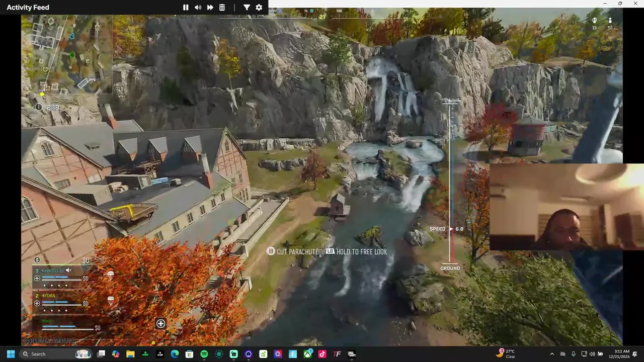Click HYDRA's parachute status icon
Image resolution: width=644 pixels, height=362 pixels.
click(111, 300)
